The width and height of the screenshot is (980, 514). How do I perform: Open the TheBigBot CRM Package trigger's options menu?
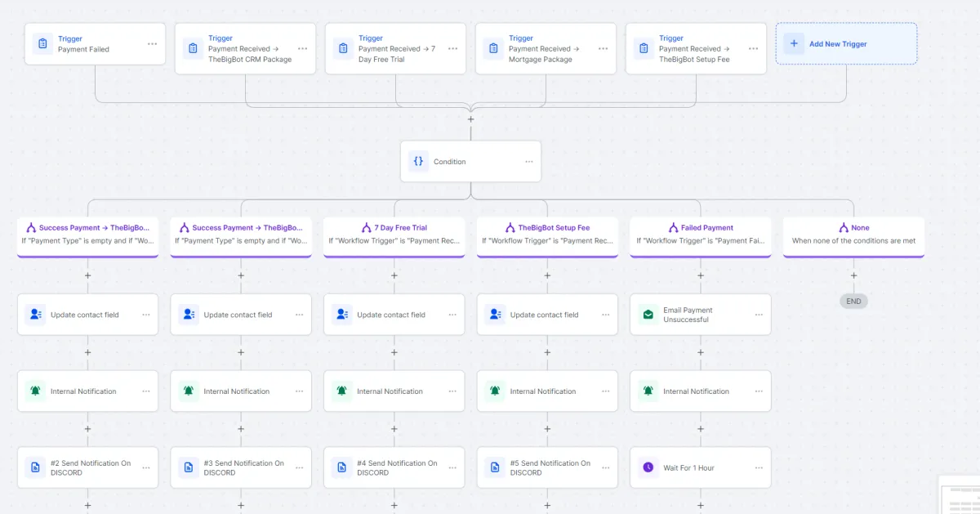[303, 48]
